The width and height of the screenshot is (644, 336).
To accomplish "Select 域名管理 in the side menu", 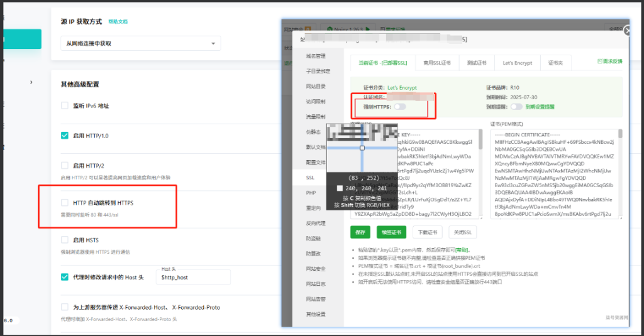I will coord(316,56).
